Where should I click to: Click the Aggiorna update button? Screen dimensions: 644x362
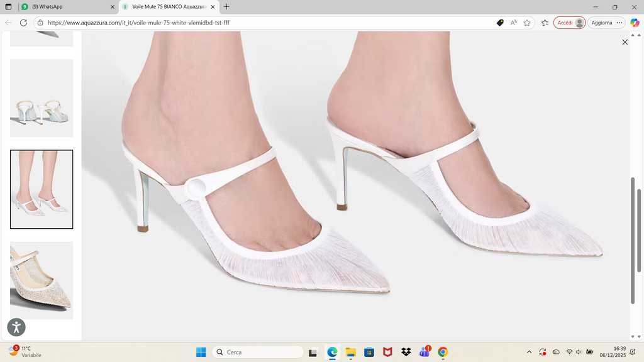tap(602, 23)
